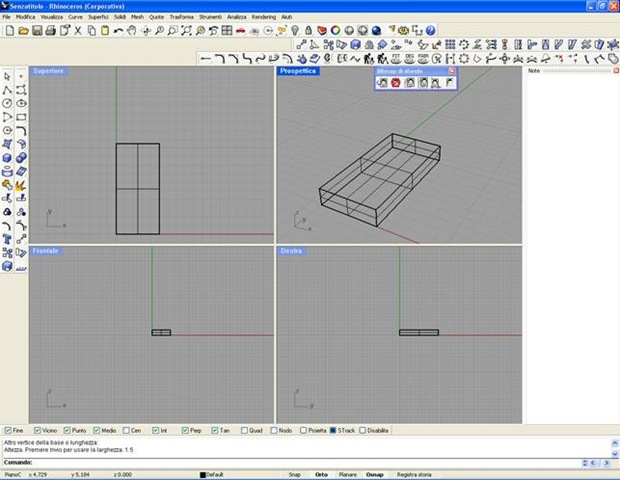Open the command history dropdown arrow
The height and width of the screenshot is (480, 620).
(584, 462)
